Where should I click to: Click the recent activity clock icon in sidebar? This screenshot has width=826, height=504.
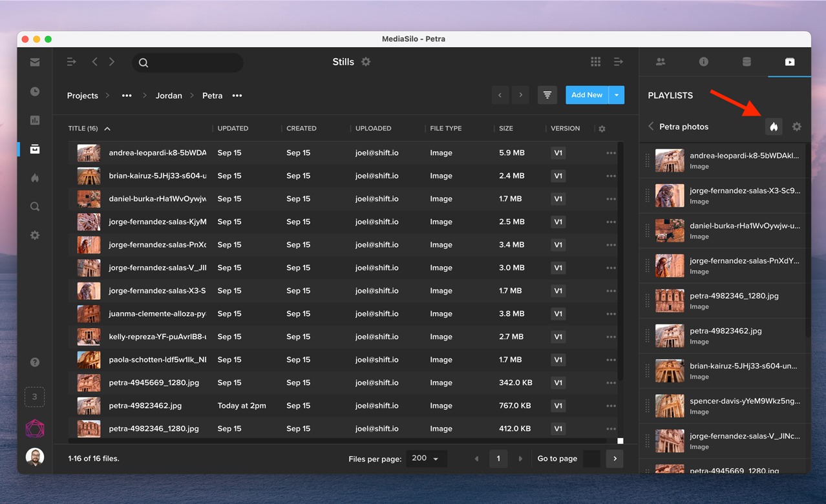[x=34, y=91]
